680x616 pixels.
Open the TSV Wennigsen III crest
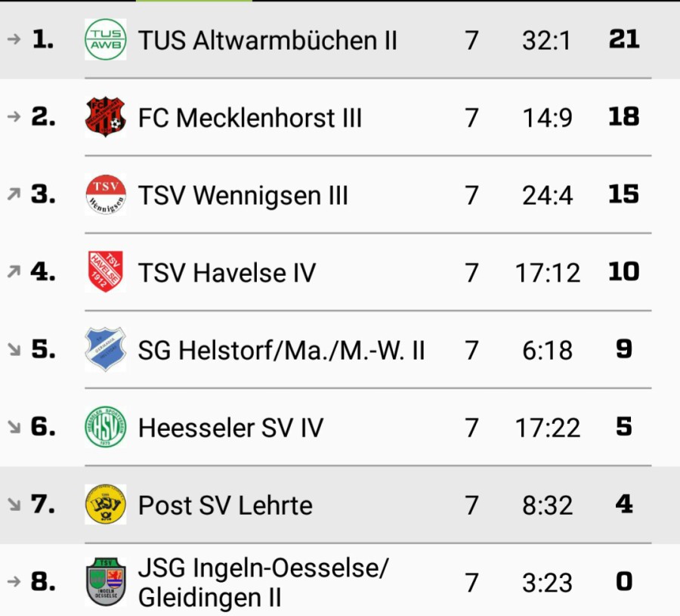(106, 195)
